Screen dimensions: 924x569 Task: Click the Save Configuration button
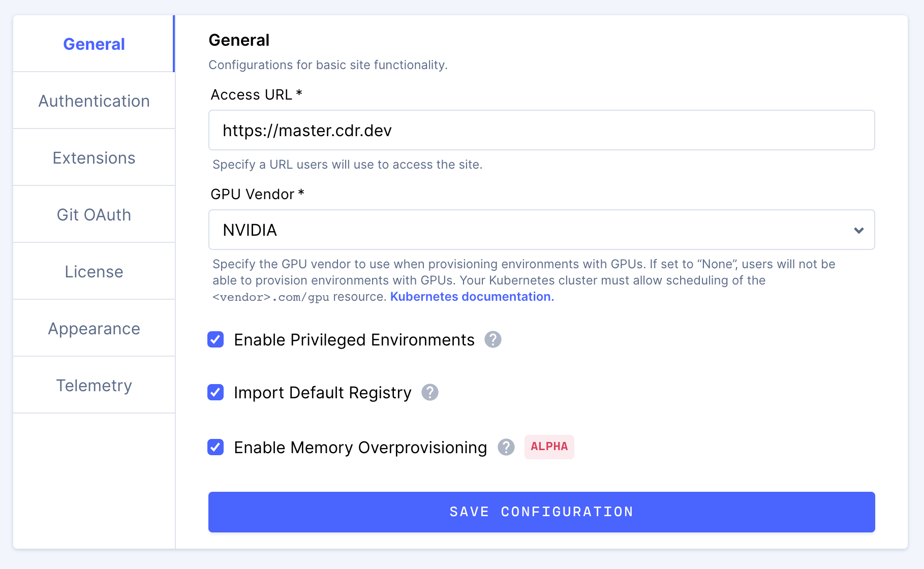click(x=541, y=512)
